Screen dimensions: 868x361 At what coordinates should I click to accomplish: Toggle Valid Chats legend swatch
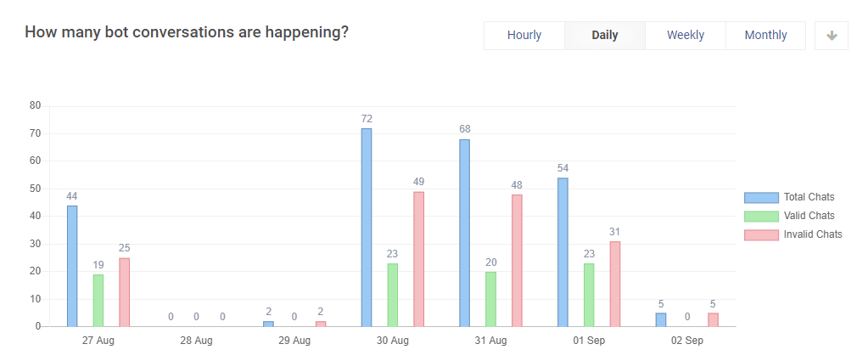point(761,216)
